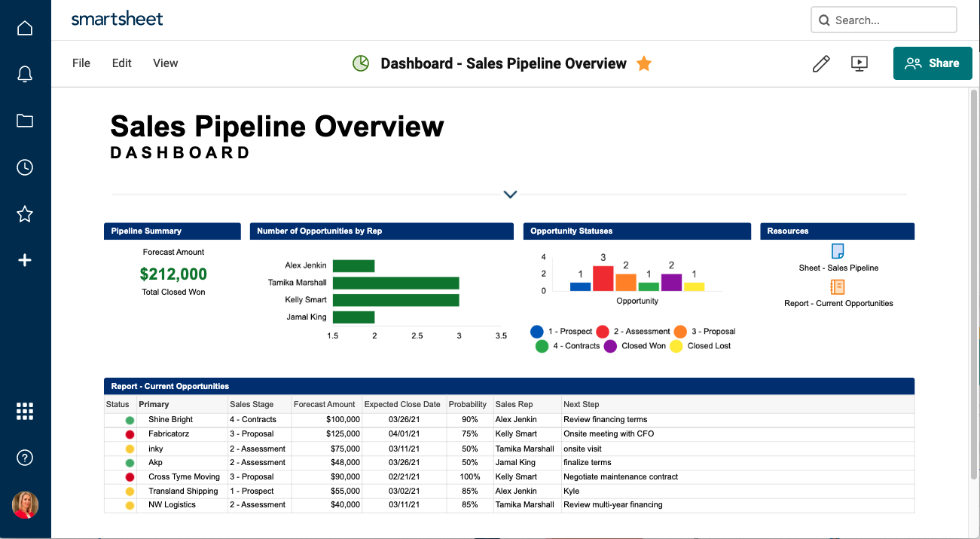980x539 pixels.
Task: Click the green status dot for Akp
Action: click(130, 463)
